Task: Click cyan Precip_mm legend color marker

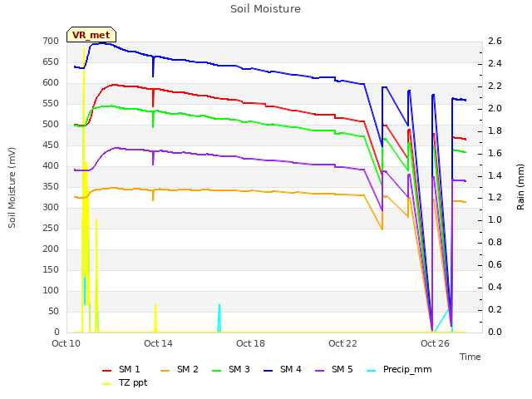Action: pos(372,371)
